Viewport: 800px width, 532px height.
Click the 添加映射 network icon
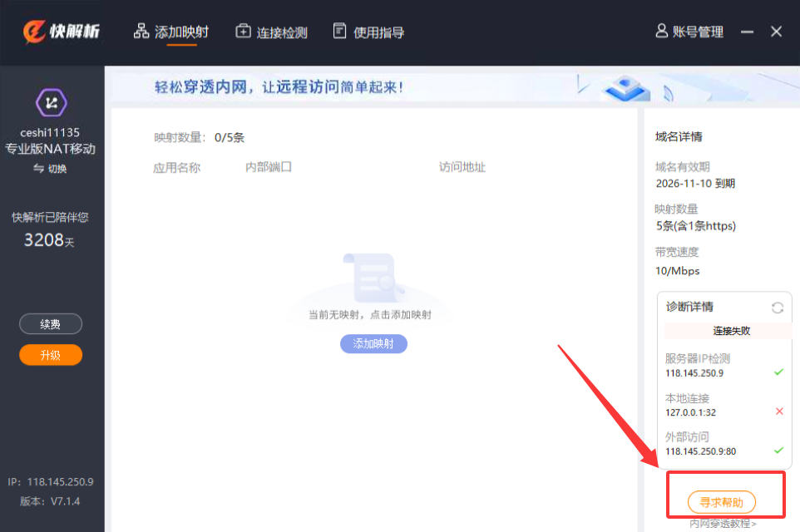[141, 31]
